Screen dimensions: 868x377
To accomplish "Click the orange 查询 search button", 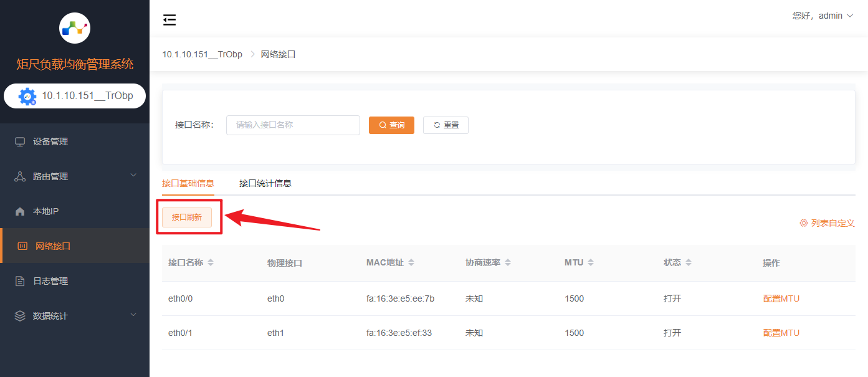I will pyautogui.click(x=391, y=125).
